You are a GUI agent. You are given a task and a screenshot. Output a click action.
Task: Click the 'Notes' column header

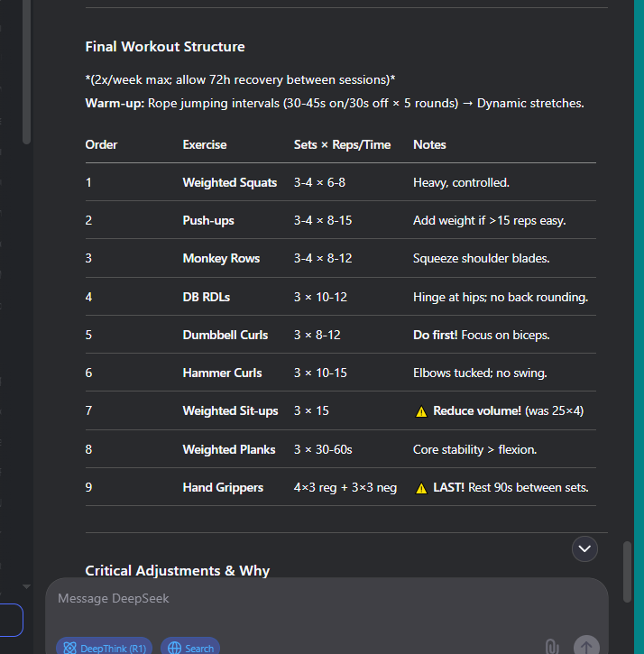coord(429,144)
